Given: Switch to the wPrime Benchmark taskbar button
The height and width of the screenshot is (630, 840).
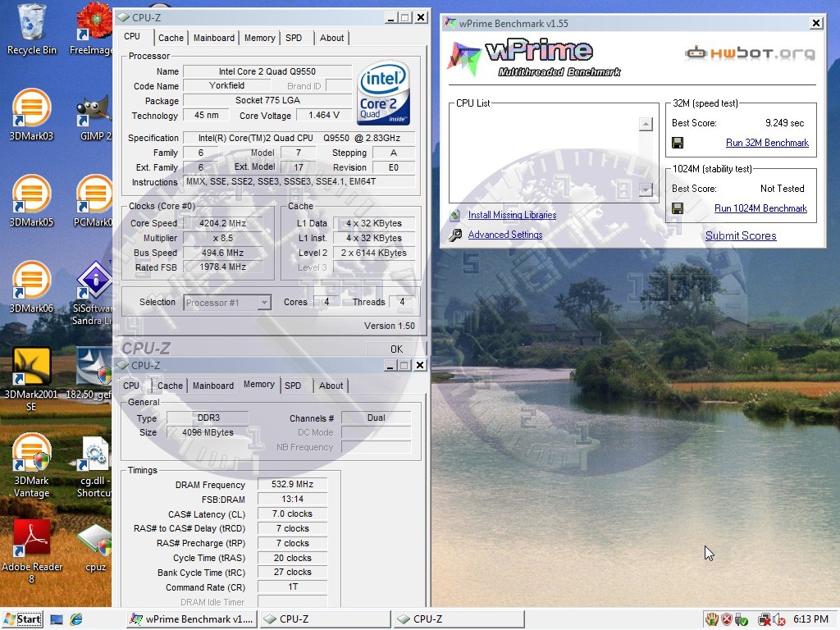Looking at the screenshot, I should pos(193,620).
